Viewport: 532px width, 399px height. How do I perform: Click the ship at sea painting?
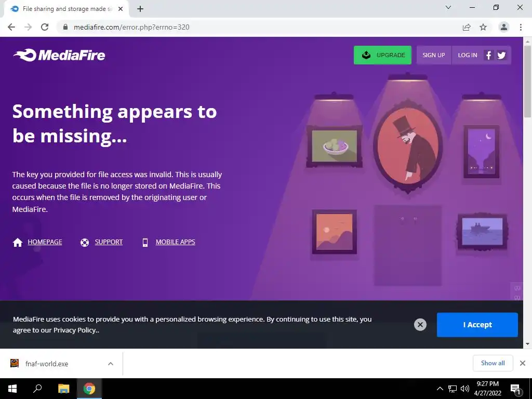(482, 231)
